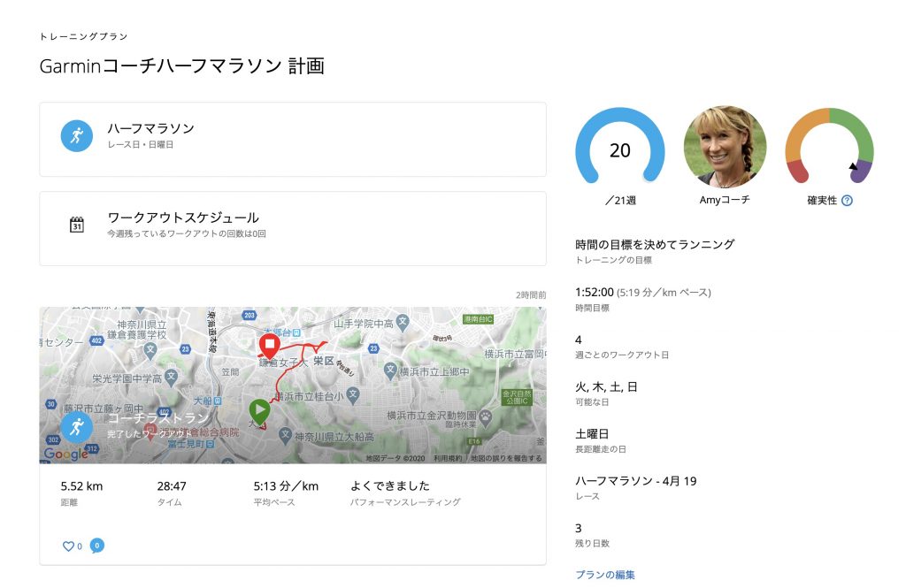
Task: Click the calendar icon for ワークアウトスケジュール
Action: (77, 225)
